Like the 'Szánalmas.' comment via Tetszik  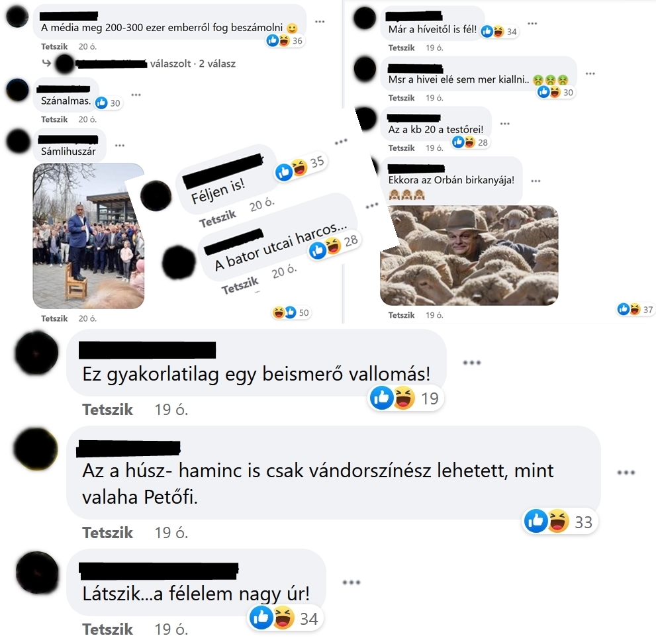pos(54,120)
